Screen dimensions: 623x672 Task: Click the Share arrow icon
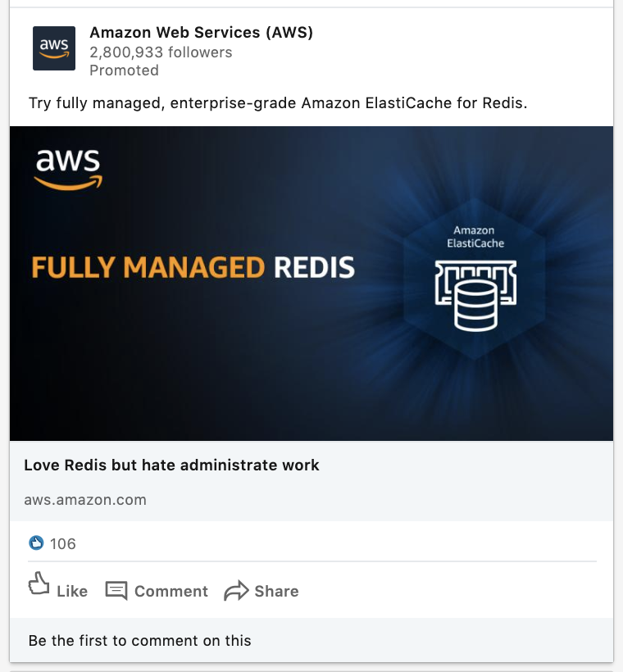238,588
